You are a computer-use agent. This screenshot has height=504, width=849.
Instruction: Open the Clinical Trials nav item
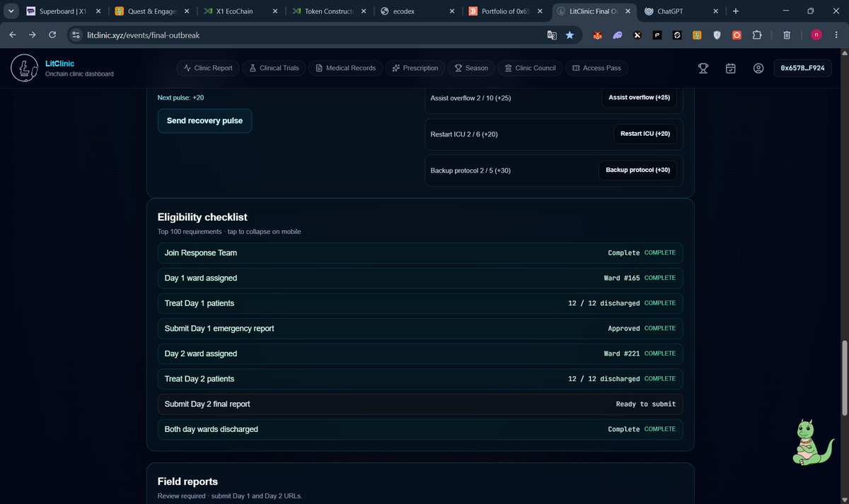(274, 68)
